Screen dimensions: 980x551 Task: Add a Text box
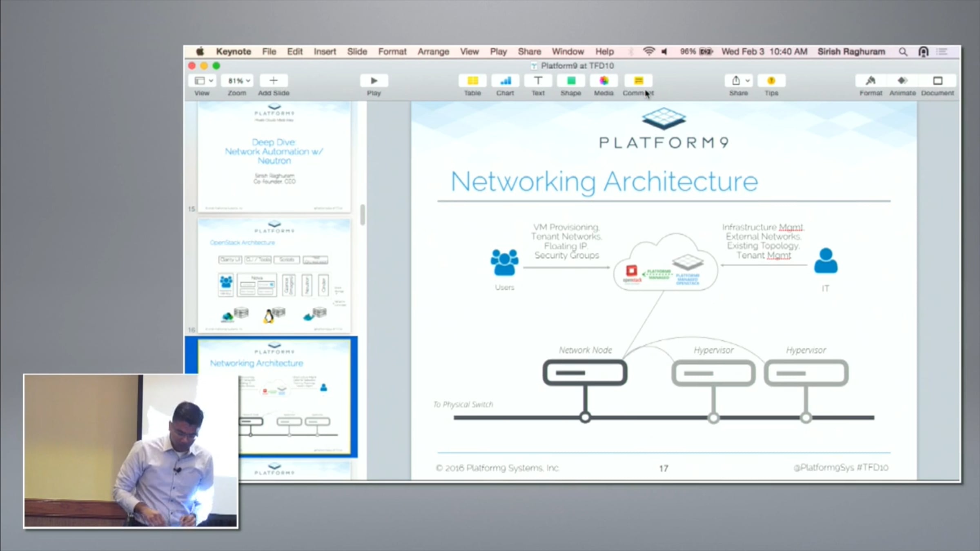[x=538, y=81]
